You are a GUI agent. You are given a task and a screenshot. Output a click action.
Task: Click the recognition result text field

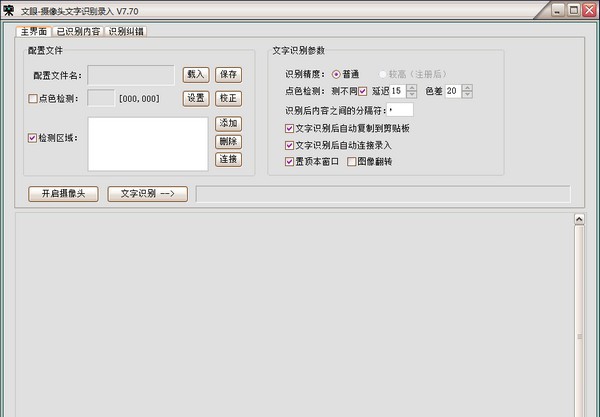pos(383,194)
